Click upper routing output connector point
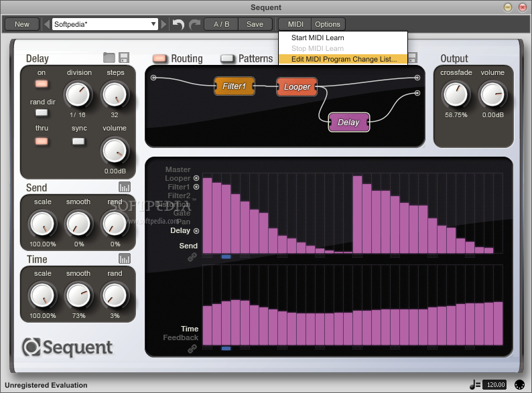The height and width of the screenshot is (393, 532). click(417, 78)
